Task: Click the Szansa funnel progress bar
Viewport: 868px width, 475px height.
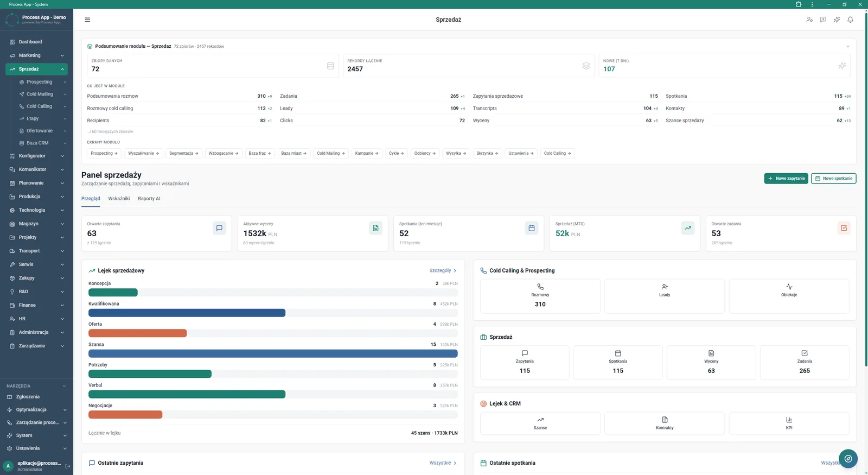Action: pyautogui.click(x=273, y=353)
